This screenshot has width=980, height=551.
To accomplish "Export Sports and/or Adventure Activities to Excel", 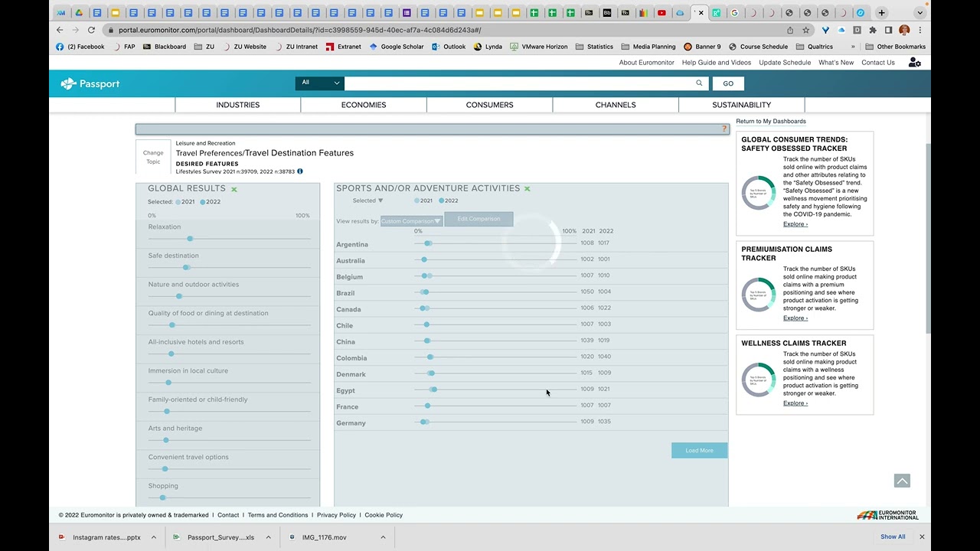I will 527,188.
